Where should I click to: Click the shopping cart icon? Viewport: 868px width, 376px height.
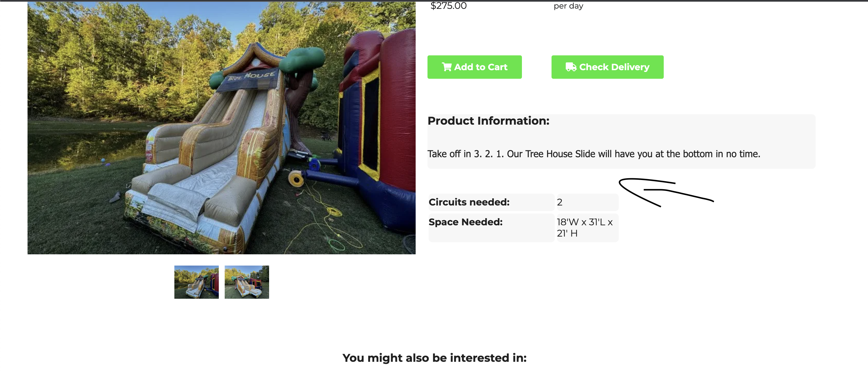446,67
